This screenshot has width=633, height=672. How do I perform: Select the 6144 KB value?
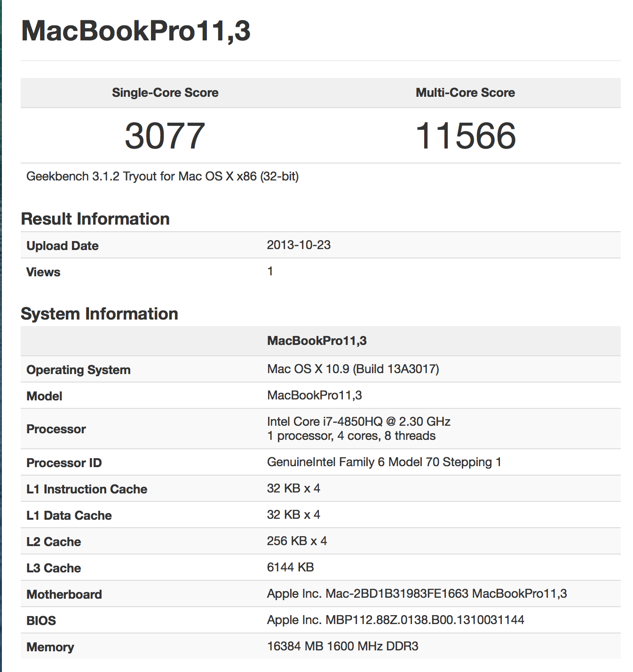[x=290, y=567]
